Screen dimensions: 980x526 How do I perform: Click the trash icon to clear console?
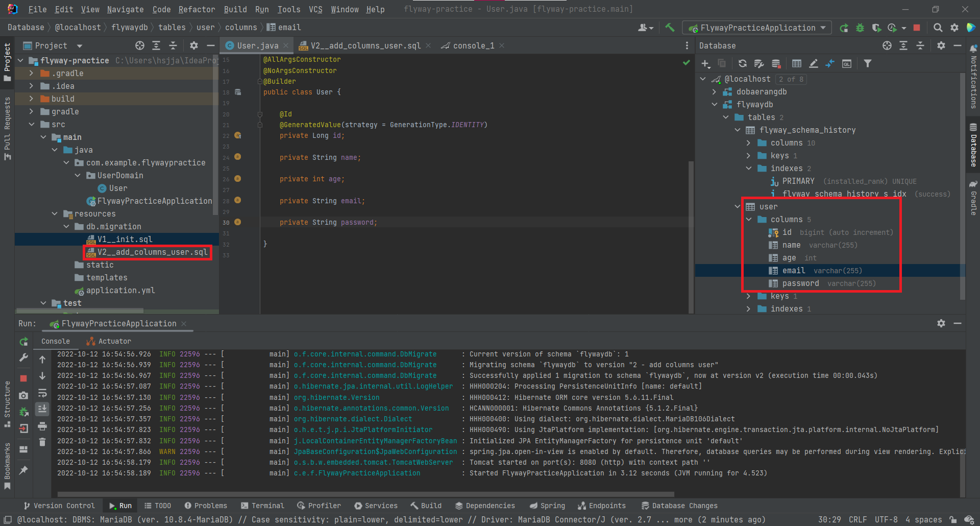[42, 442]
